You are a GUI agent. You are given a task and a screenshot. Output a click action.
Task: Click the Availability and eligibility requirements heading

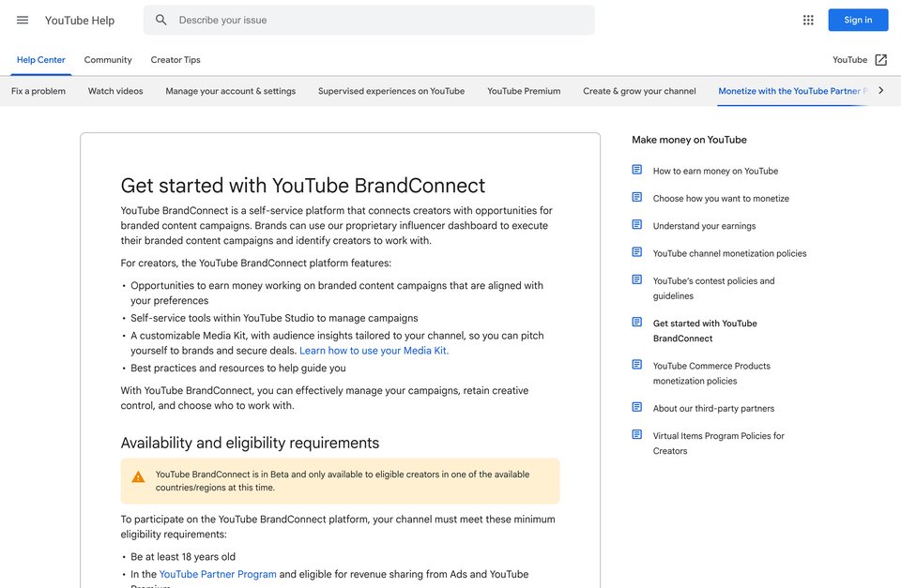(x=250, y=443)
